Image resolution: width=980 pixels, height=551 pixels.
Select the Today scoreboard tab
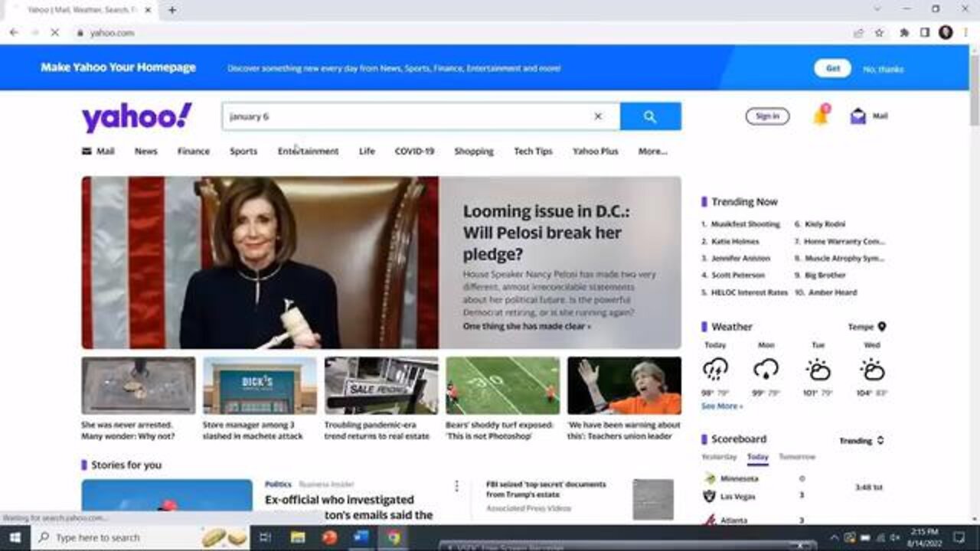(x=758, y=457)
